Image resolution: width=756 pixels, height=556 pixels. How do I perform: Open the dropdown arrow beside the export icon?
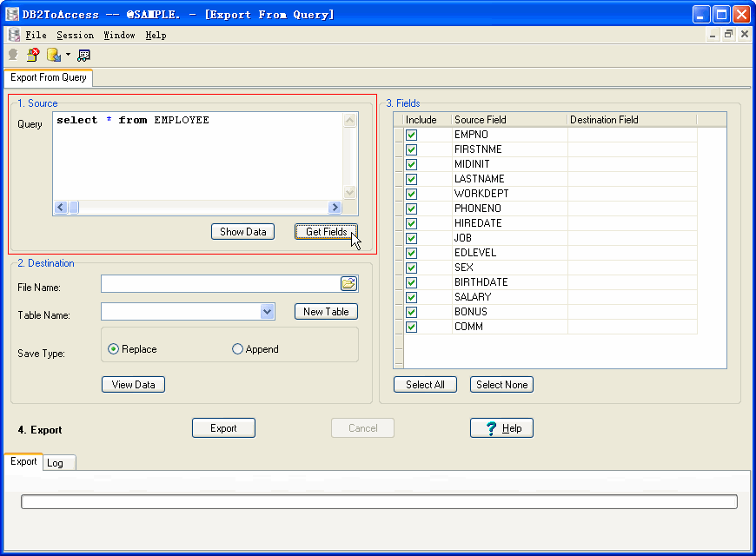point(68,55)
